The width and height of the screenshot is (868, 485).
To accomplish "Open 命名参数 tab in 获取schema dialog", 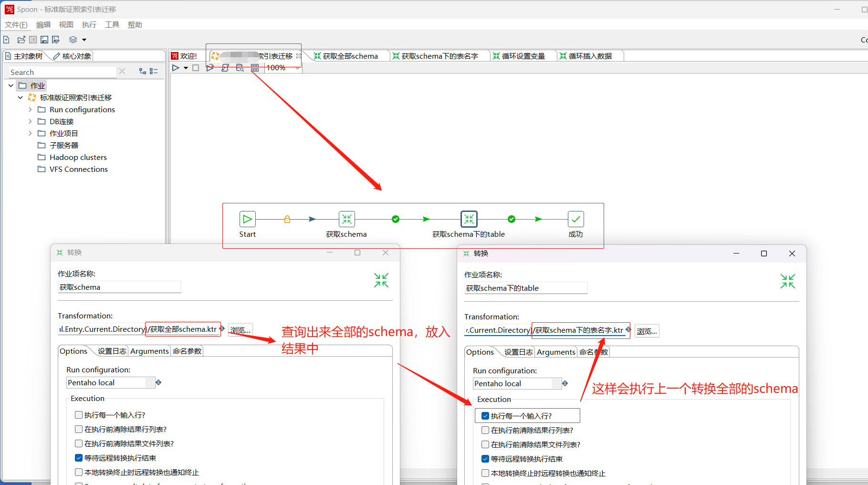I will click(x=187, y=351).
